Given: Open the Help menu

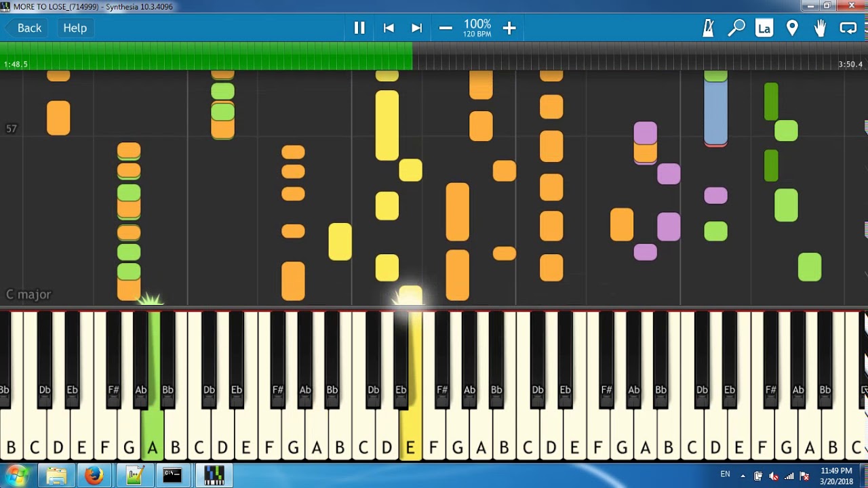Looking at the screenshot, I should click(75, 28).
